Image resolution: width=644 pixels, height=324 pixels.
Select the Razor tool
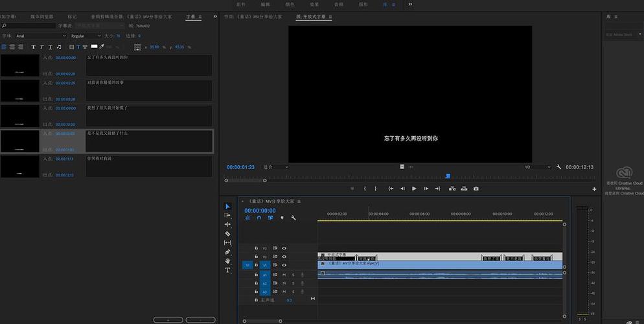coord(227,234)
